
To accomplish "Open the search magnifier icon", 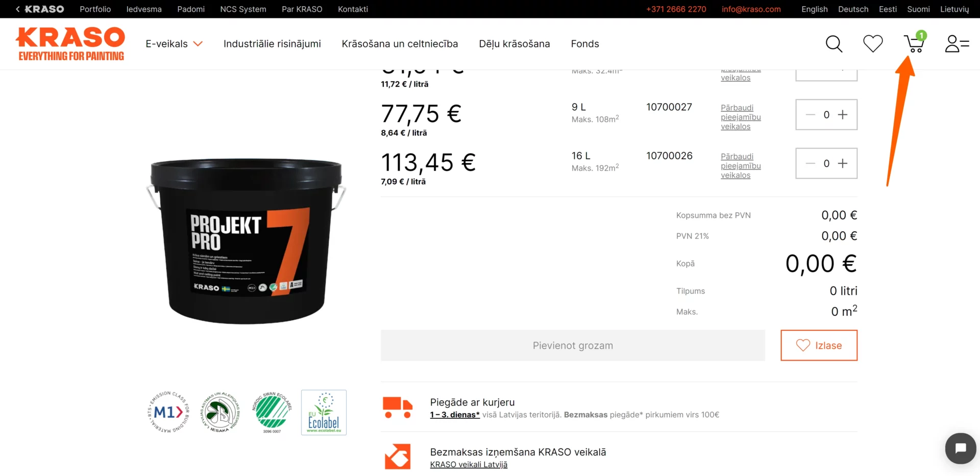I will click(834, 44).
